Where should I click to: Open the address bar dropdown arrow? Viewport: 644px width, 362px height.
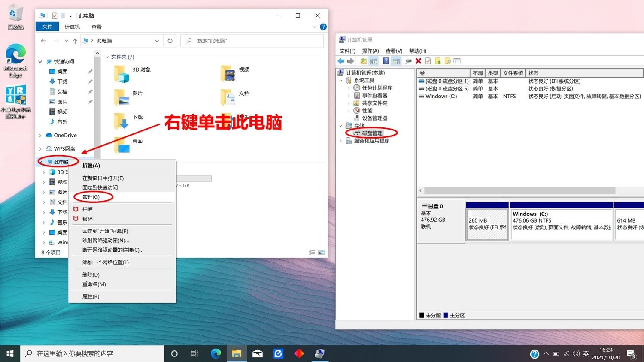click(x=157, y=40)
